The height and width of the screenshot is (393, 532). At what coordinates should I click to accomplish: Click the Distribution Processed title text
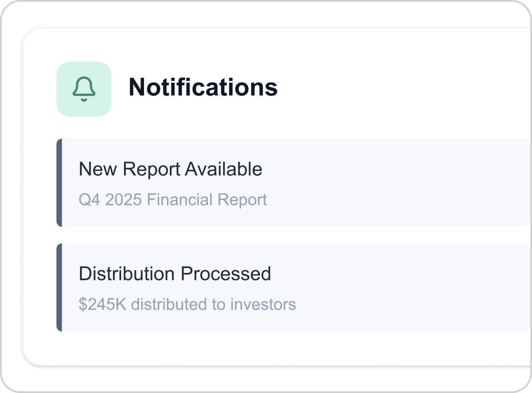point(175,273)
